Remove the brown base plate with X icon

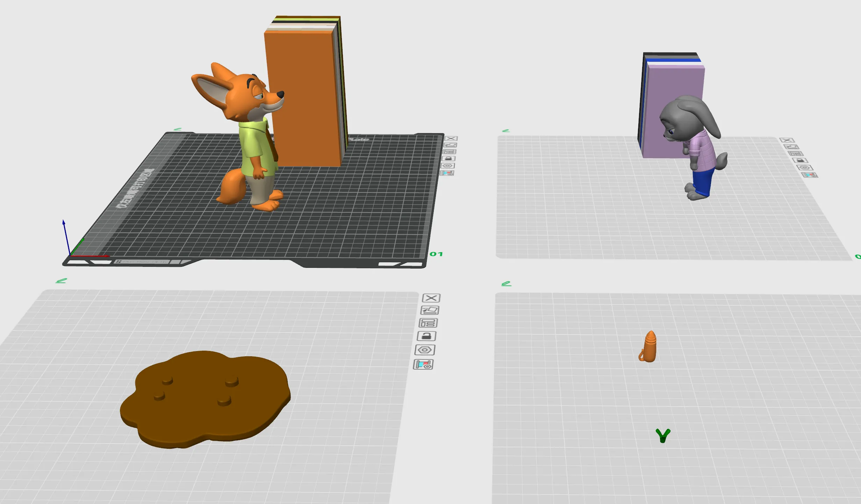tap(431, 298)
